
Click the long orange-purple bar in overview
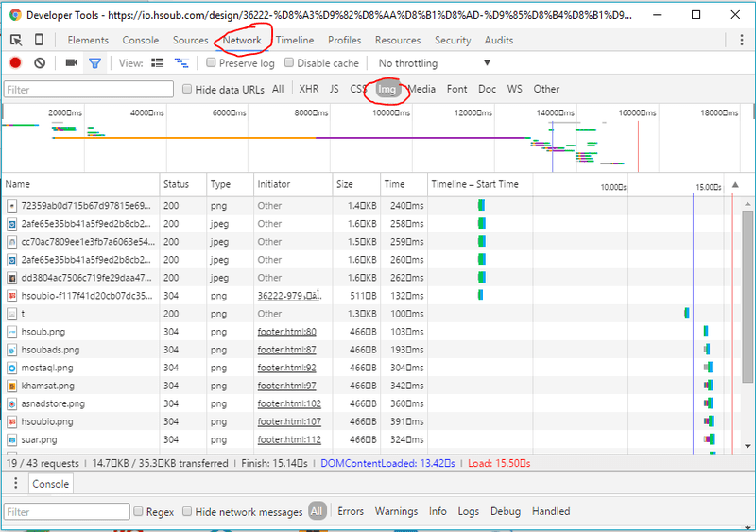tap(291, 138)
